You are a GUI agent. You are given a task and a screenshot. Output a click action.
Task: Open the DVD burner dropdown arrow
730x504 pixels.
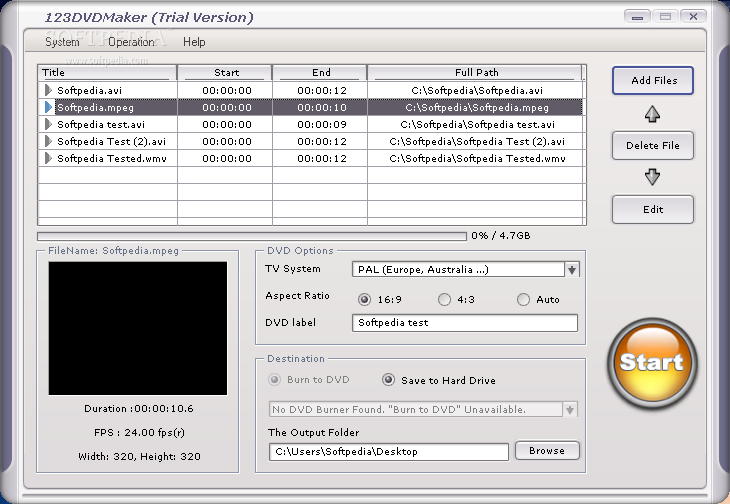[x=570, y=410]
